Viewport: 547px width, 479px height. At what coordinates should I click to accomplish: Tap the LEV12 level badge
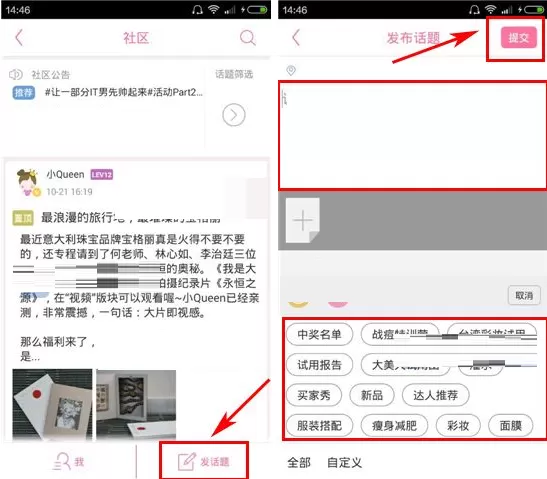(x=102, y=174)
